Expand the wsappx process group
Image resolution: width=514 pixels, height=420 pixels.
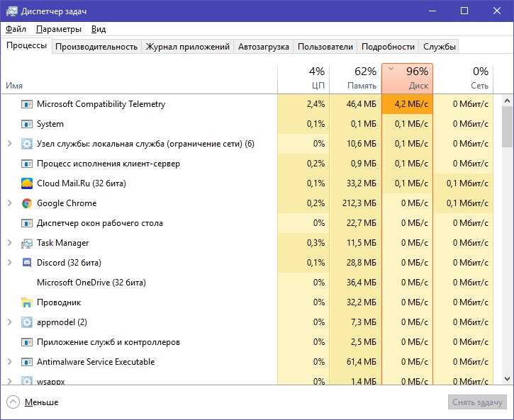(x=9, y=381)
